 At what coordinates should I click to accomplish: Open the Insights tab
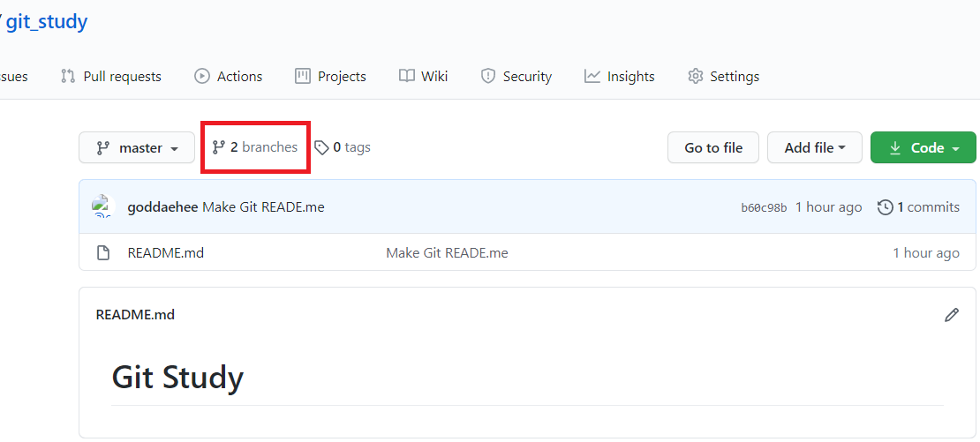pyautogui.click(x=620, y=76)
